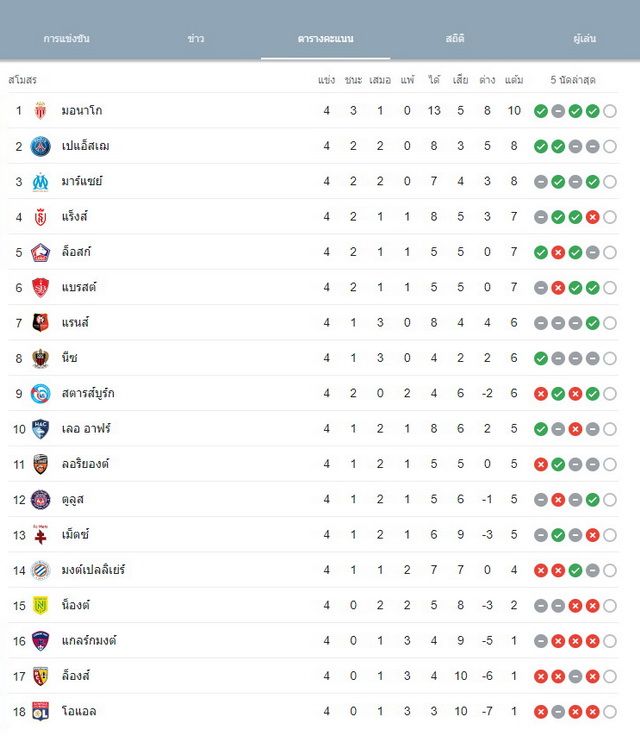Click the empty upcoming-match circle for Nice
Screen dimensions: 640x736
click(x=610, y=359)
